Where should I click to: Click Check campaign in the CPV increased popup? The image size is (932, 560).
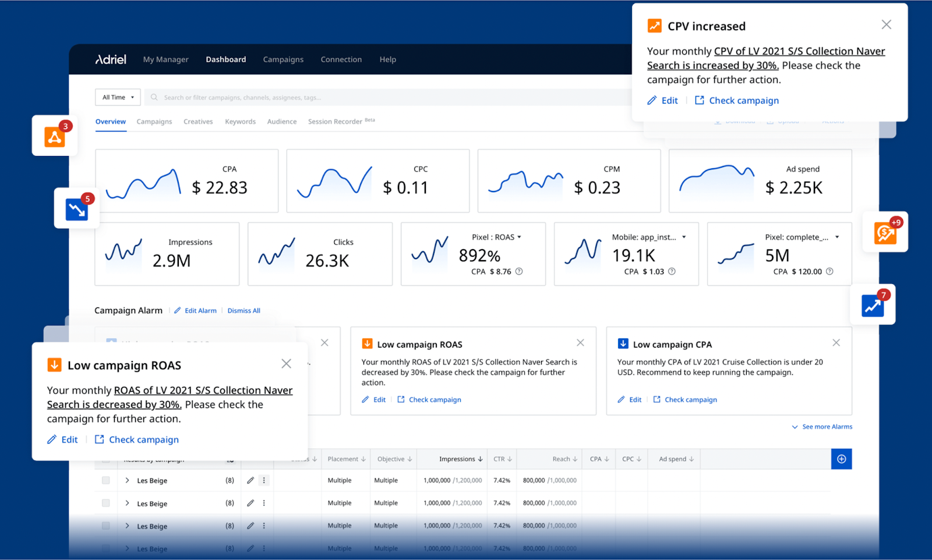[737, 101]
